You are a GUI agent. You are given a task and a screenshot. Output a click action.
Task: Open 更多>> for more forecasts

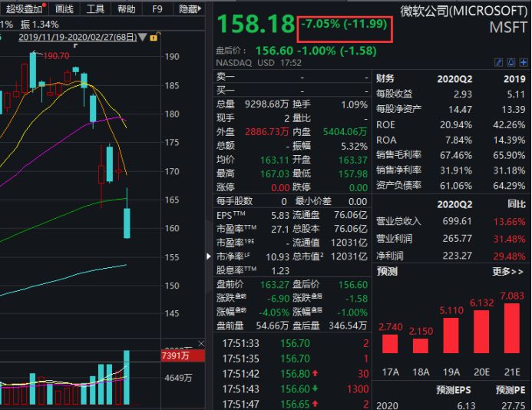(x=507, y=272)
